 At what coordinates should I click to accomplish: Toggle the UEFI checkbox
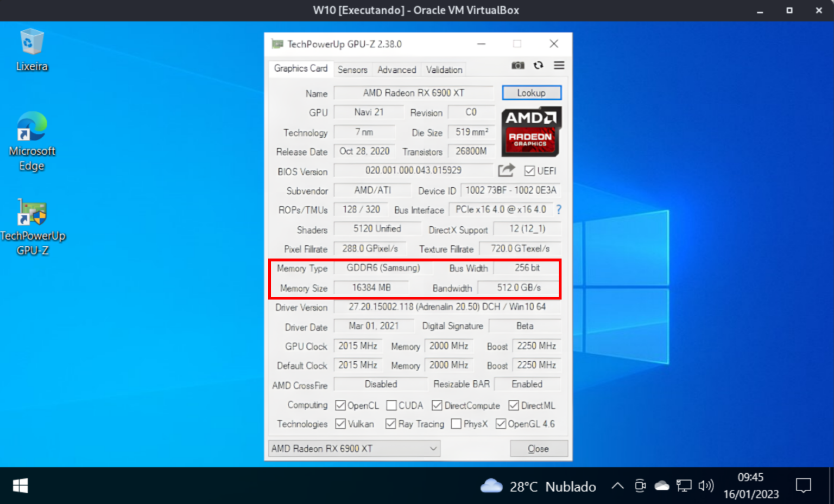tap(529, 171)
